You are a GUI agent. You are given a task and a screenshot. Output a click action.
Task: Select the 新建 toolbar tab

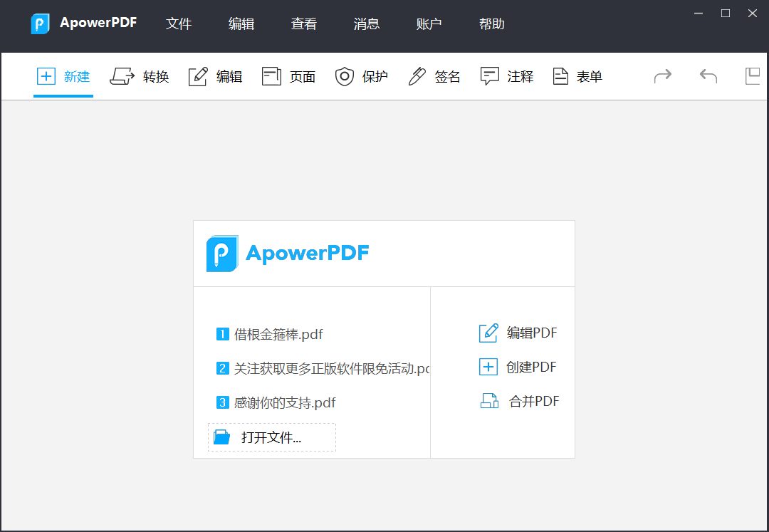63,76
